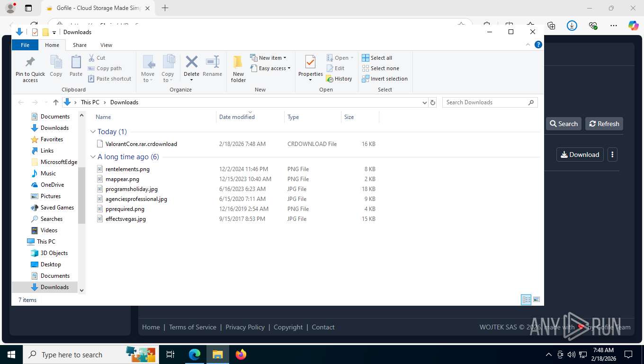This screenshot has height=364, width=644.
Task: Open Explorer help icon
Action: click(x=538, y=45)
